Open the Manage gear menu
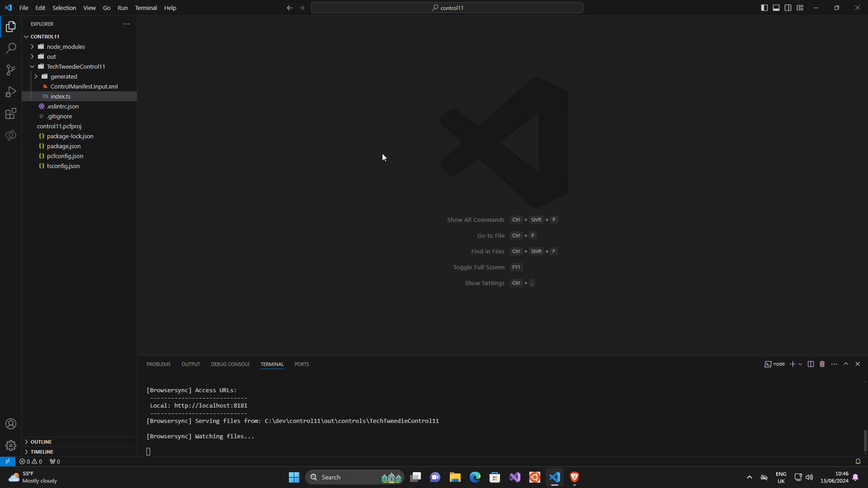Viewport: 868px width, 488px height. point(11,445)
